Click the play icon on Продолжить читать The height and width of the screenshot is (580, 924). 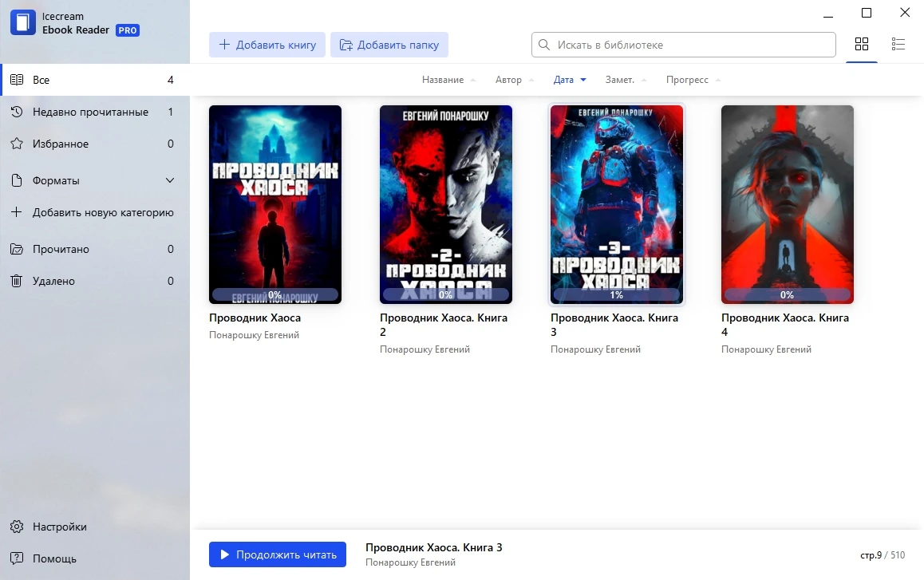pos(224,554)
